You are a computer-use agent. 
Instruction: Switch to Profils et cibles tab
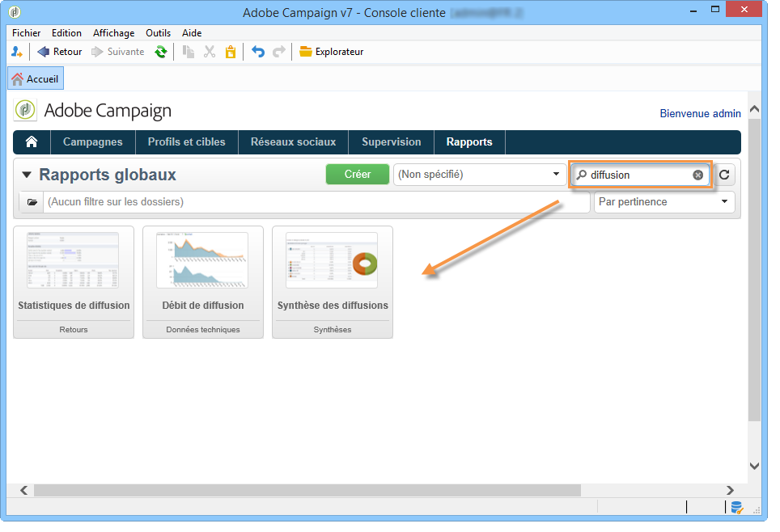[187, 142]
